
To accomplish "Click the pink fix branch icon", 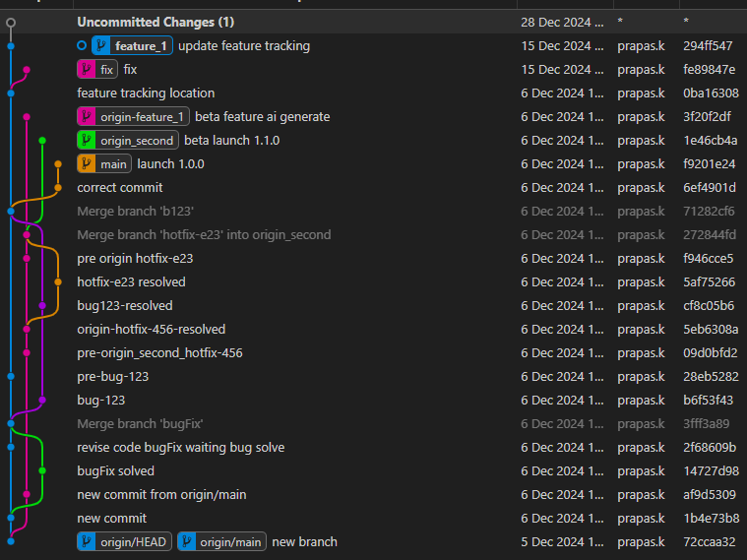I will coord(87,70).
